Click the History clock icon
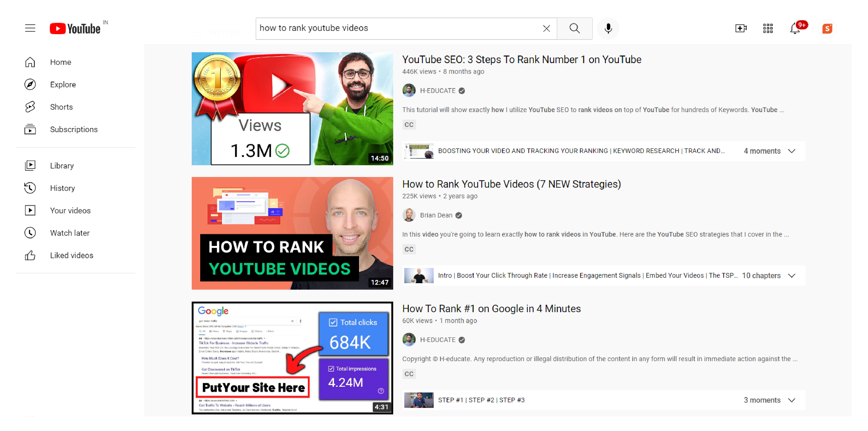This screenshot has width=868, height=431. coord(30,188)
